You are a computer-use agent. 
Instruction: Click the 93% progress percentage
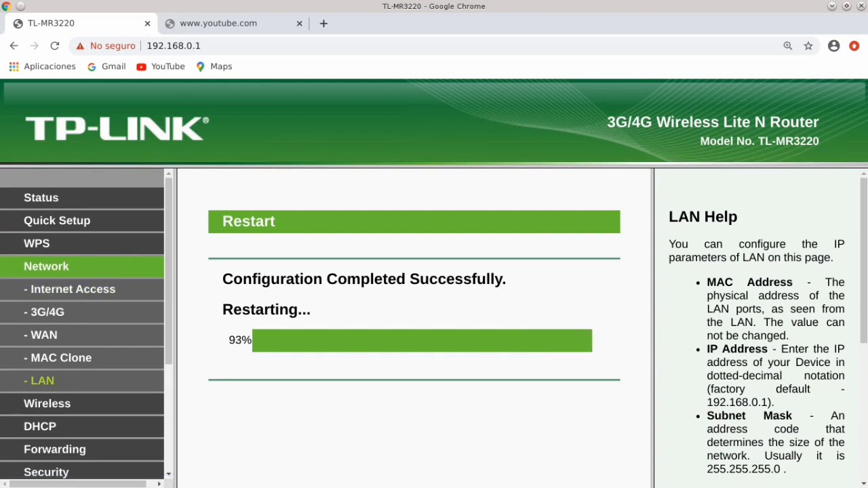pos(240,340)
